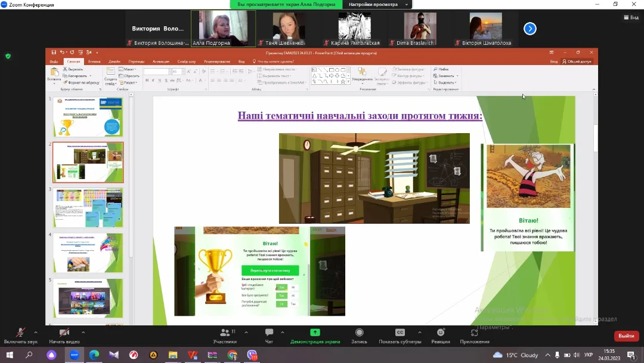
Task: Click Таня Шевченко's video tile
Action: tap(289, 28)
